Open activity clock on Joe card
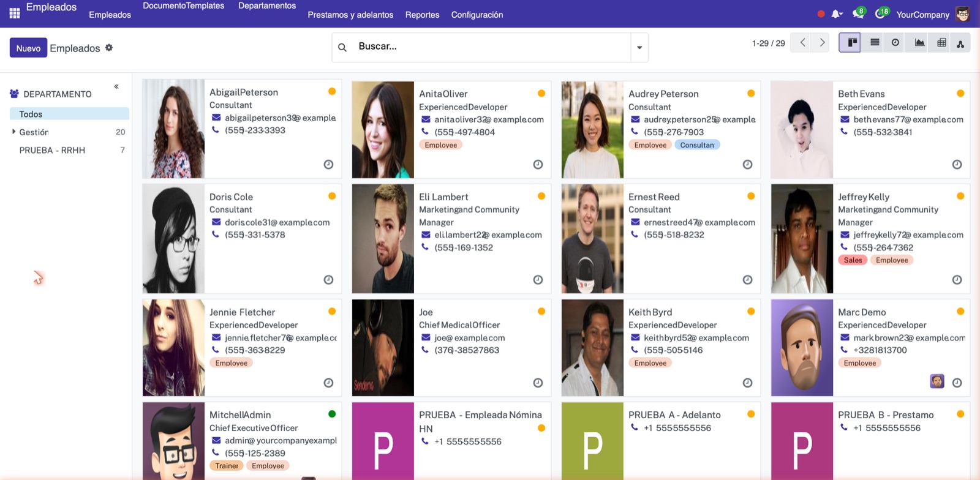This screenshot has height=480, width=980. click(x=538, y=383)
